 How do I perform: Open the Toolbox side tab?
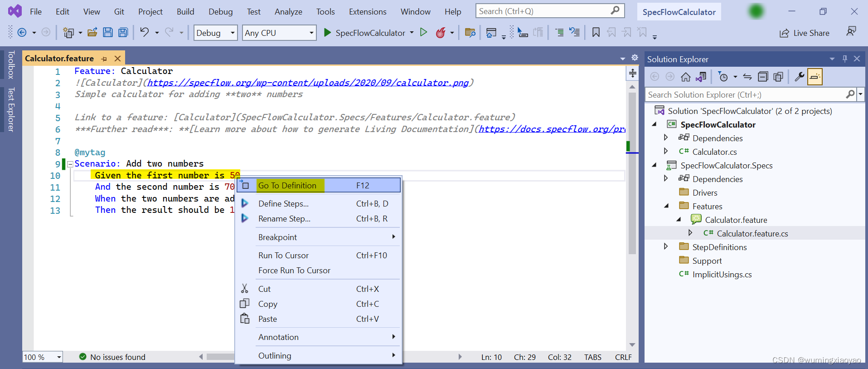(11, 64)
